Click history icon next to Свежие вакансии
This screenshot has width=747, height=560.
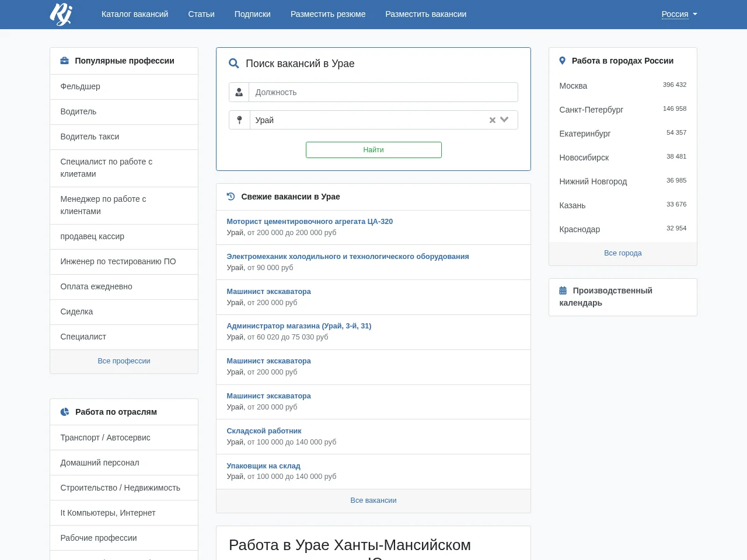[231, 197]
